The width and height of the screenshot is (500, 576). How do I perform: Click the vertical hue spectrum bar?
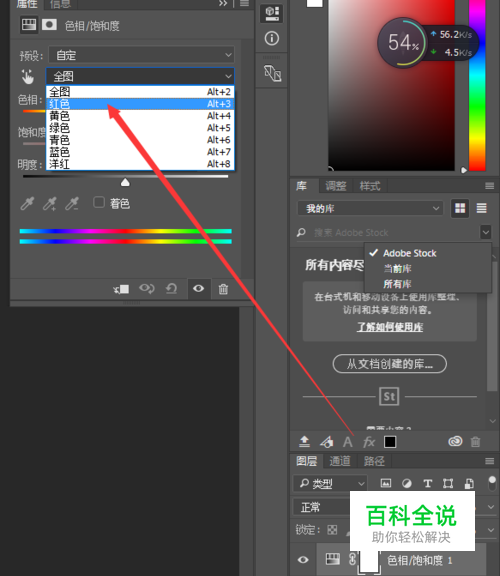click(477, 85)
